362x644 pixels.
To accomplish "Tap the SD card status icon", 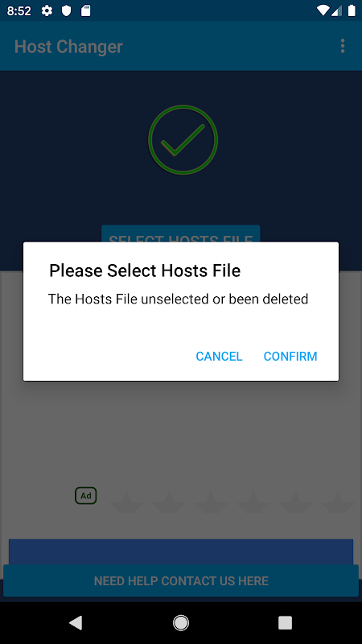I will (85, 10).
